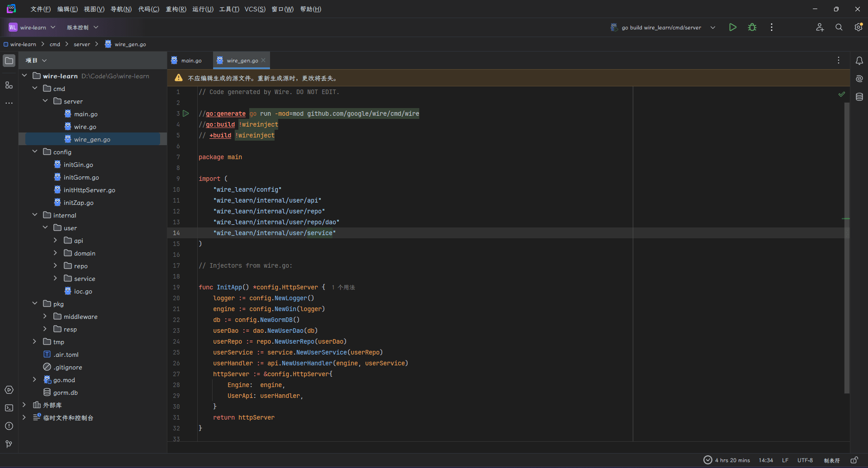868x468 pixels.
Task: Select wire.go in project tree
Action: (85, 127)
